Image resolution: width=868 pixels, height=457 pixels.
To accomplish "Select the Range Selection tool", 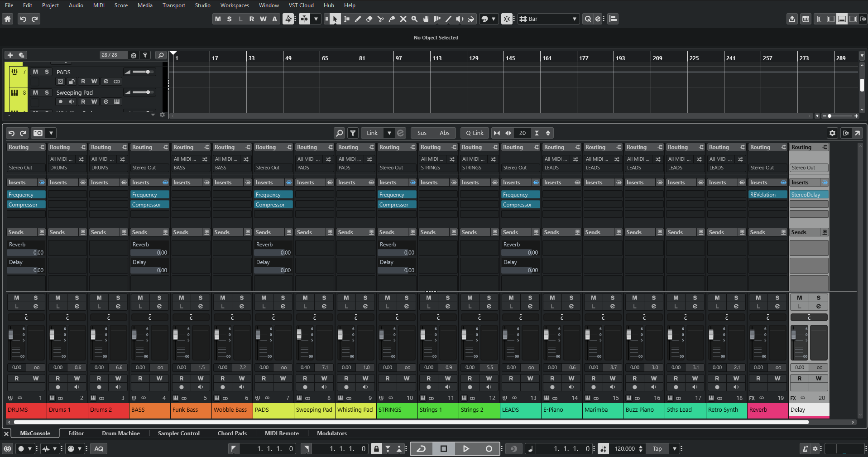I will (x=347, y=19).
